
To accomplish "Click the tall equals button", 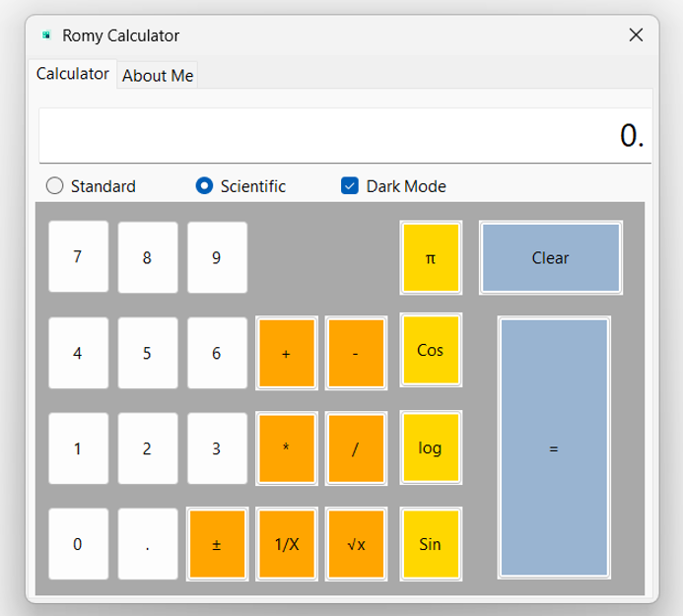I will tap(554, 447).
